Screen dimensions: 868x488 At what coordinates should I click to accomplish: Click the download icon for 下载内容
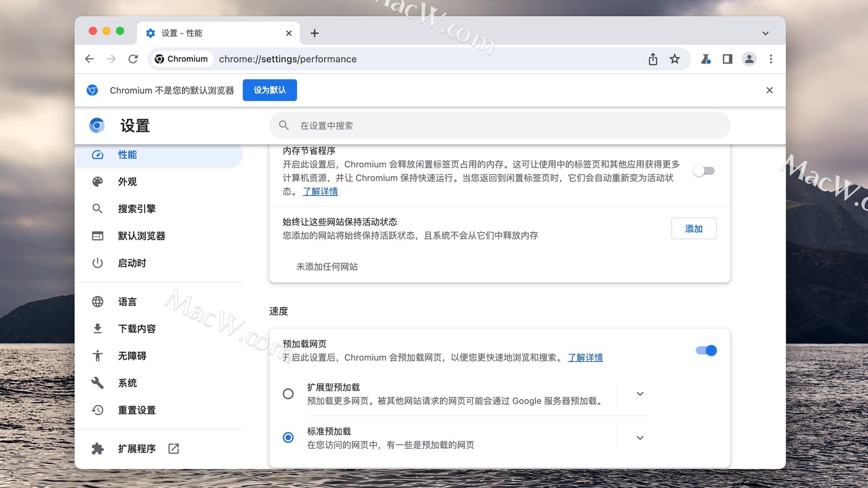pos(98,328)
